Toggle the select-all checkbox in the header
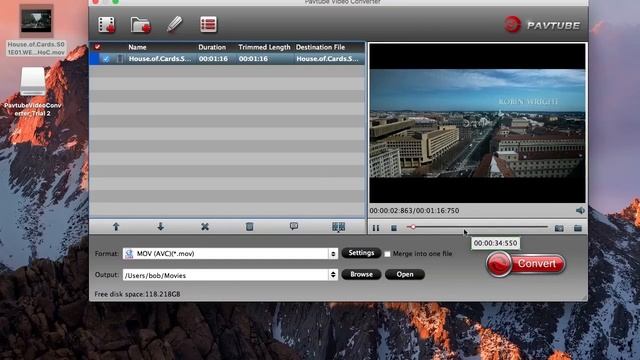Image resolution: width=640 pixels, height=360 pixels. (x=97, y=47)
